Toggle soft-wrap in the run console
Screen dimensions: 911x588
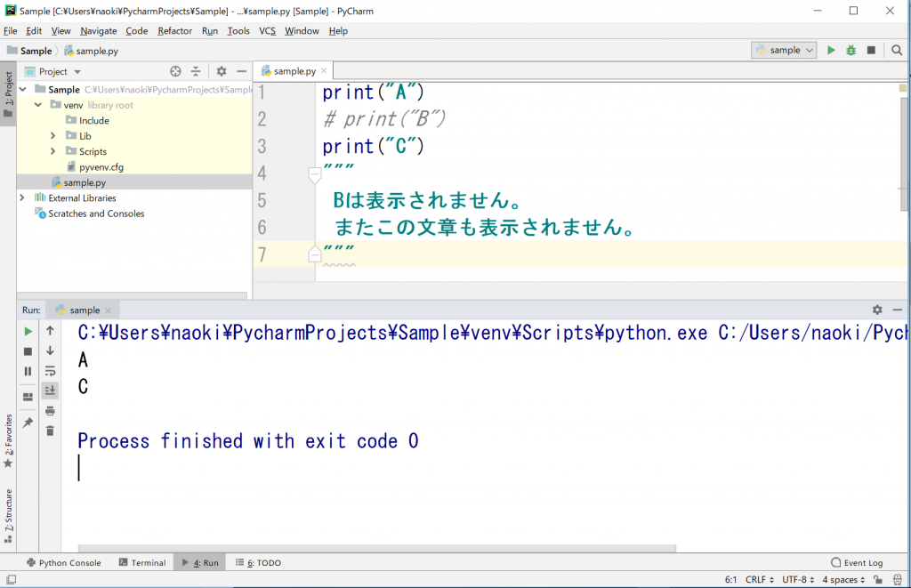[50, 370]
